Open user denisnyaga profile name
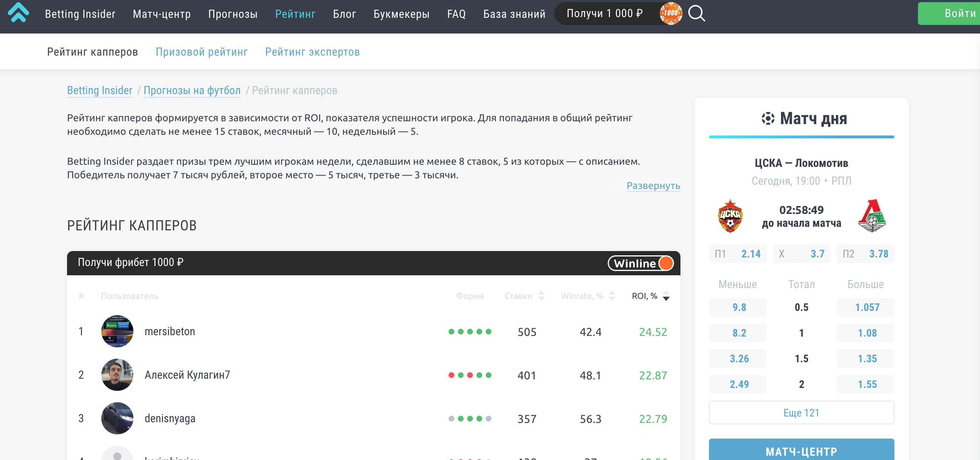 tap(170, 418)
